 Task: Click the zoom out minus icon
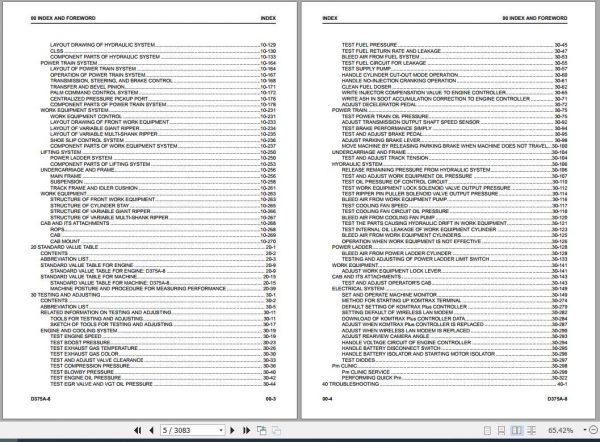click(594, 430)
